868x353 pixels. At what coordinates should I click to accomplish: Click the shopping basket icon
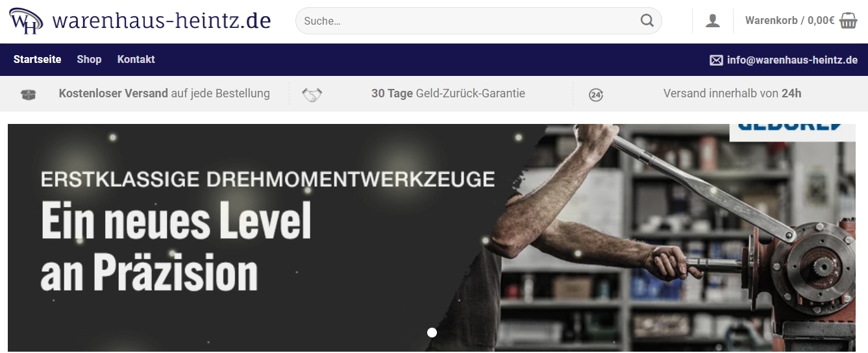pos(849,21)
